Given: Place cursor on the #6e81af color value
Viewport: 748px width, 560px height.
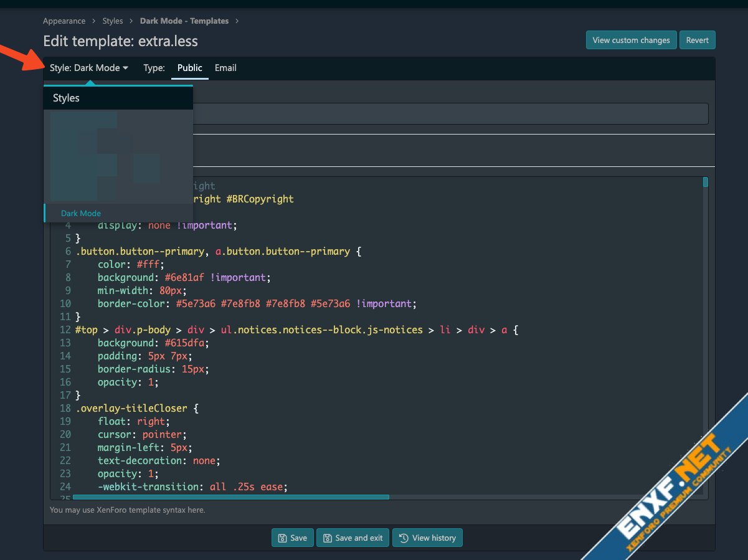Looking at the screenshot, I should (185, 277).
